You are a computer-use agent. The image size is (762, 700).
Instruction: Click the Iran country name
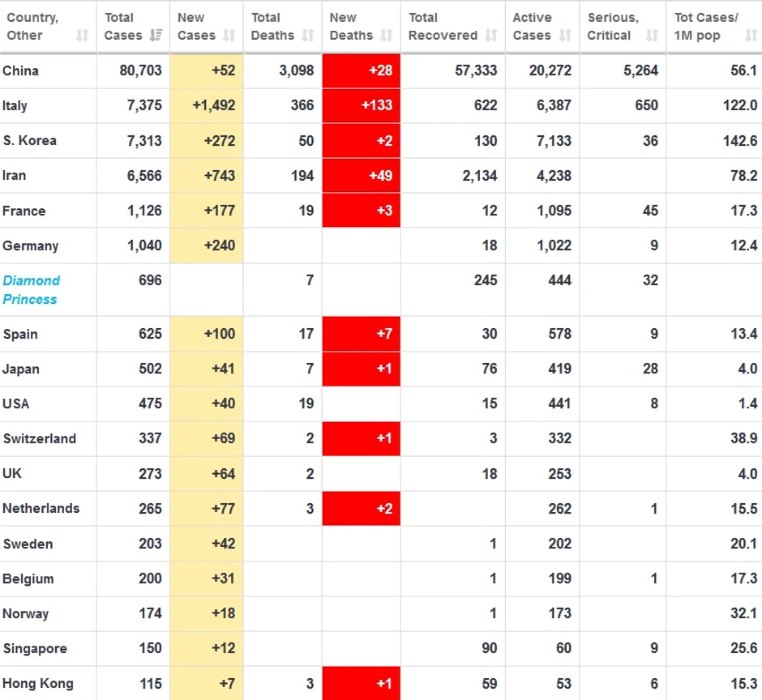tap(14, 176)
